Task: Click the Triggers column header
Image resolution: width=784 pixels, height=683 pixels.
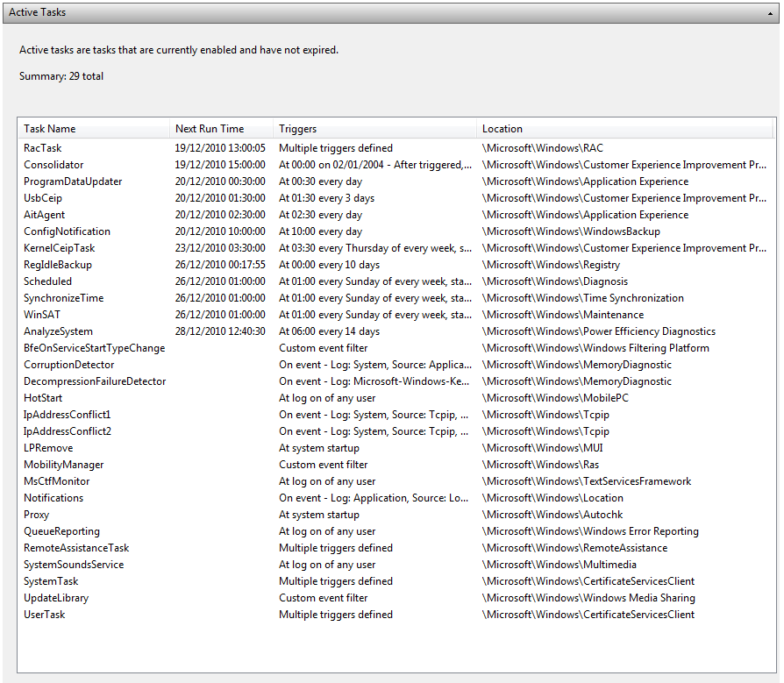Action: (375, 129)
